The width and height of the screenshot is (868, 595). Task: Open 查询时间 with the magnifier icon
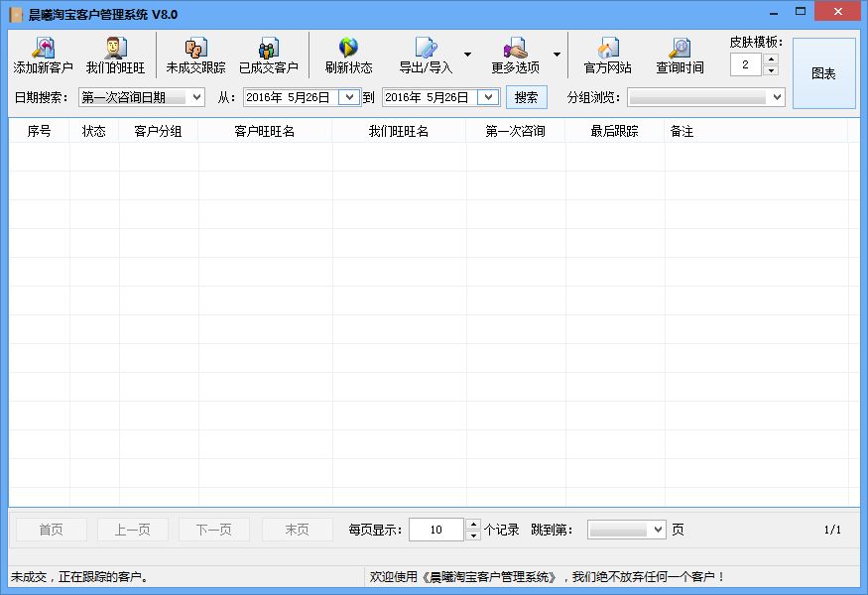coord(680,55)
